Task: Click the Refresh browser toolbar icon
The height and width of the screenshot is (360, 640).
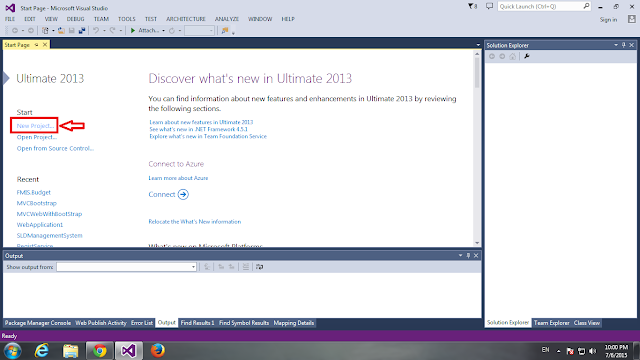Action: 172,31
